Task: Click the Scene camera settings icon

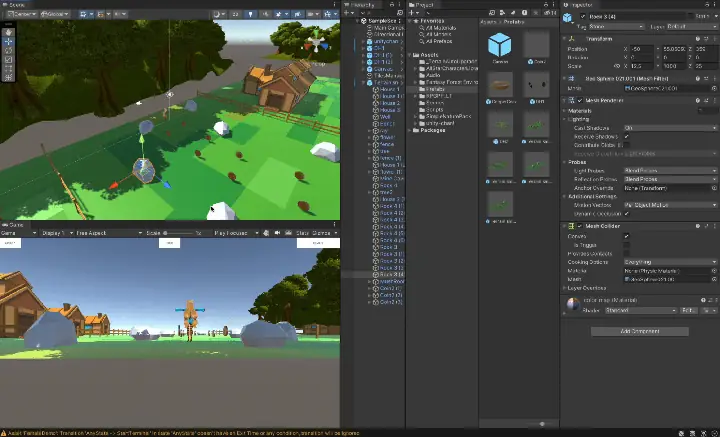Action: pyautogui.click(x=314, y=14)
